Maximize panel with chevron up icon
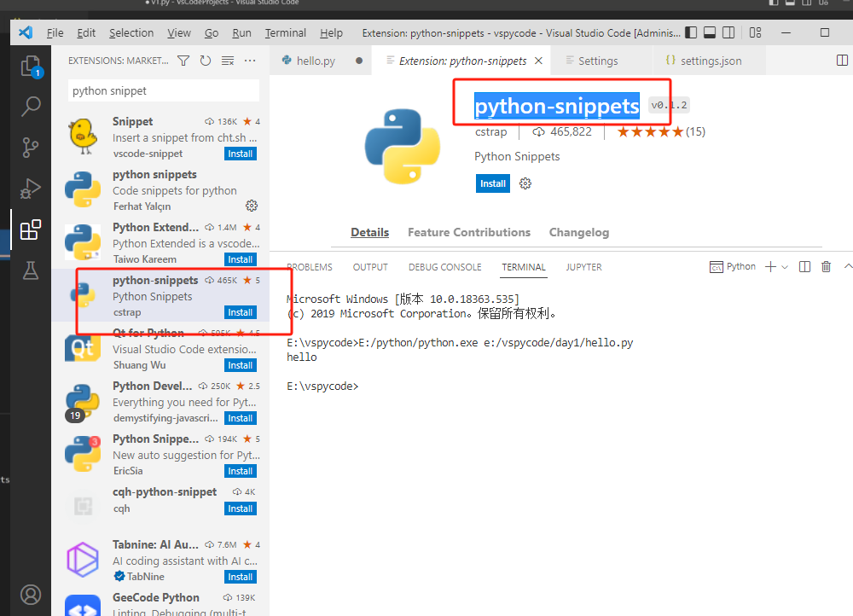The width and height of the screenshot is (853, 616). coord(848,267)
